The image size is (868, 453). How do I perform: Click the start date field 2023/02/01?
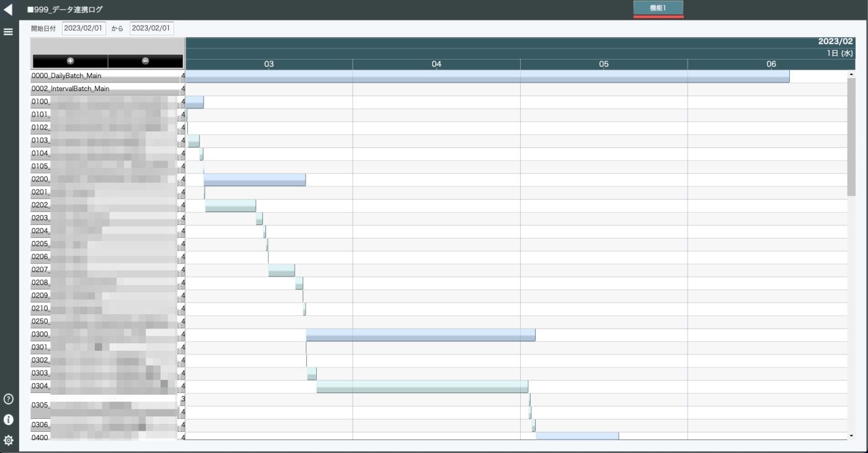(x=84, y=29)
